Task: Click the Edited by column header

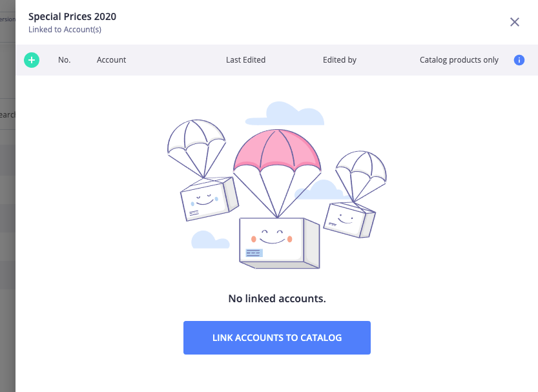Action: coord(339,60)
